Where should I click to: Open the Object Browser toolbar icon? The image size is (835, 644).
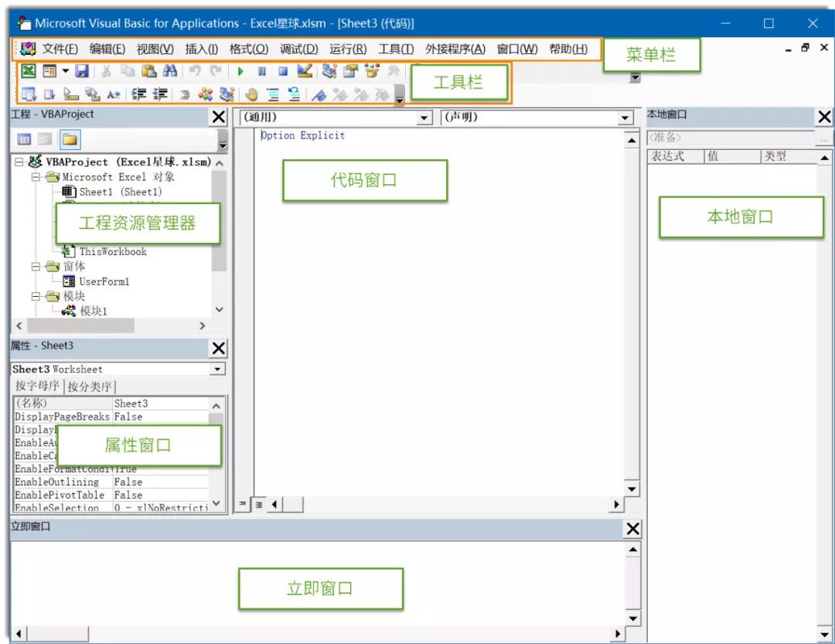coord(372,71)
